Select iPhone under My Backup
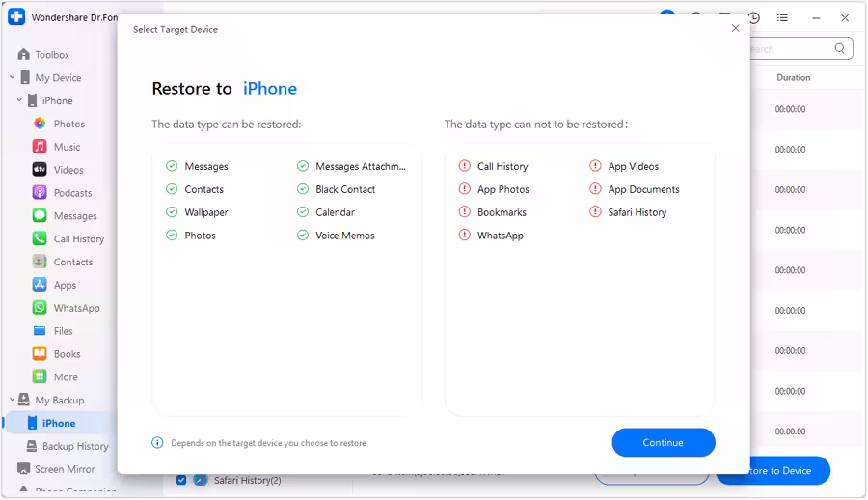This screenshot has width=868, height=500. (x=60, y=423)
